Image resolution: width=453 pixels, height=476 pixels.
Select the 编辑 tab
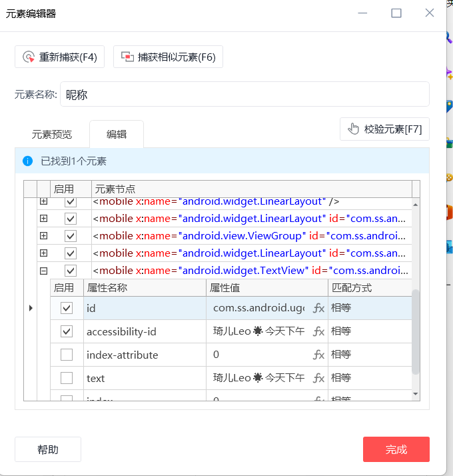(117, 134)
